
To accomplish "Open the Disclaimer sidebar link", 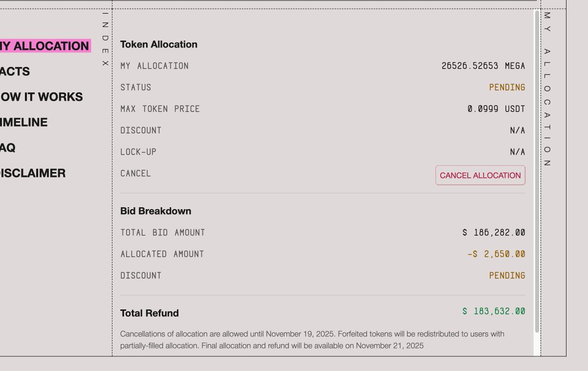I will pos(33,173).
